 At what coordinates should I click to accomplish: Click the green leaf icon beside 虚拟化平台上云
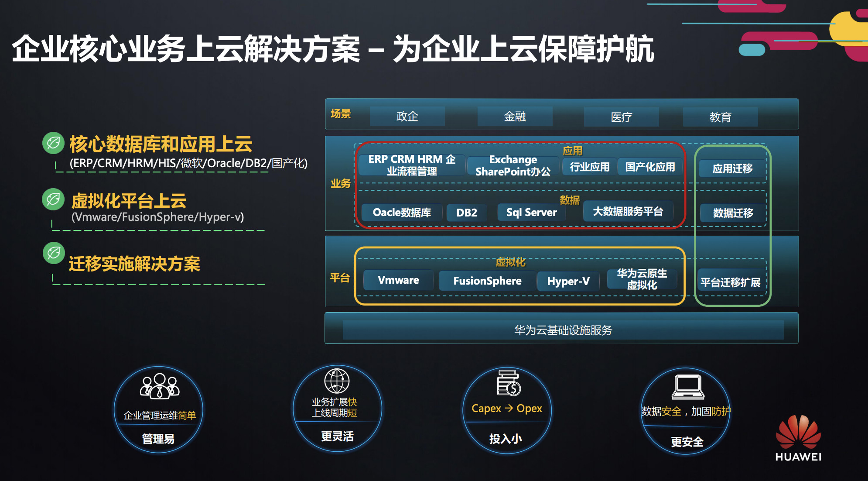[53, 199]
